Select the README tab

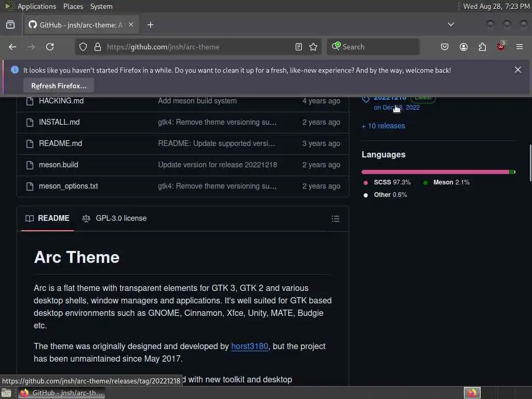47,219
